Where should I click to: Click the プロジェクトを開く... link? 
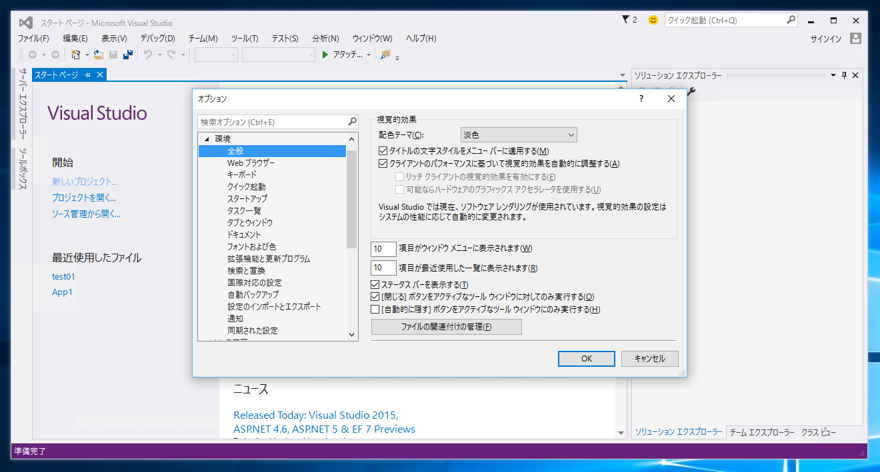[84, 198]
